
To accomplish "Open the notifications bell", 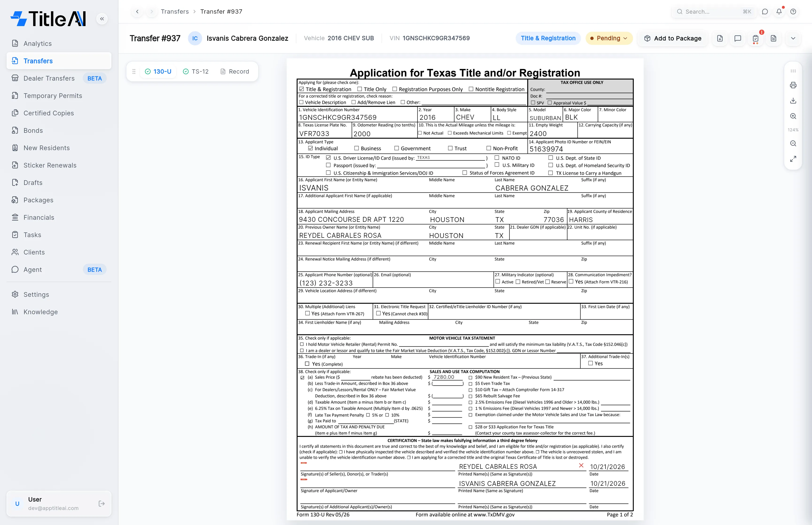I will (779, 12).
